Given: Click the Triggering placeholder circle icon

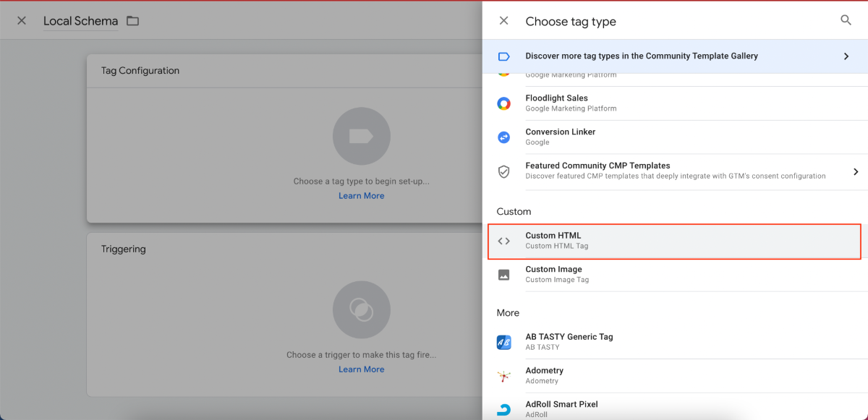Looking at the screenshot, I should [362, 310].
